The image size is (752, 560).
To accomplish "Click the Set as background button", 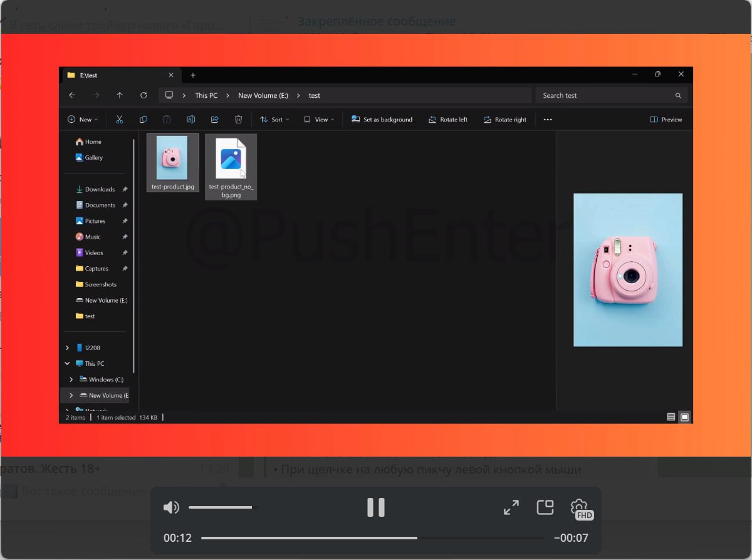I will pyautogui.click(x=382, y=120).
